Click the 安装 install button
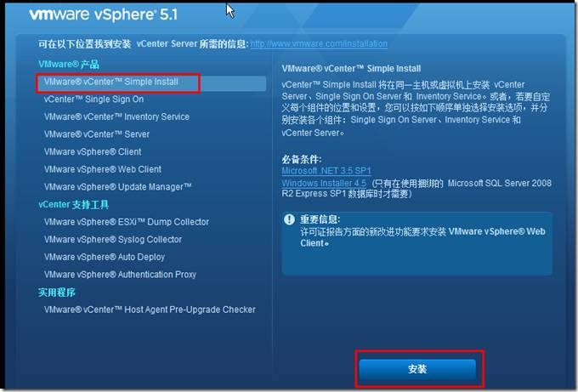 coord(417,369)
